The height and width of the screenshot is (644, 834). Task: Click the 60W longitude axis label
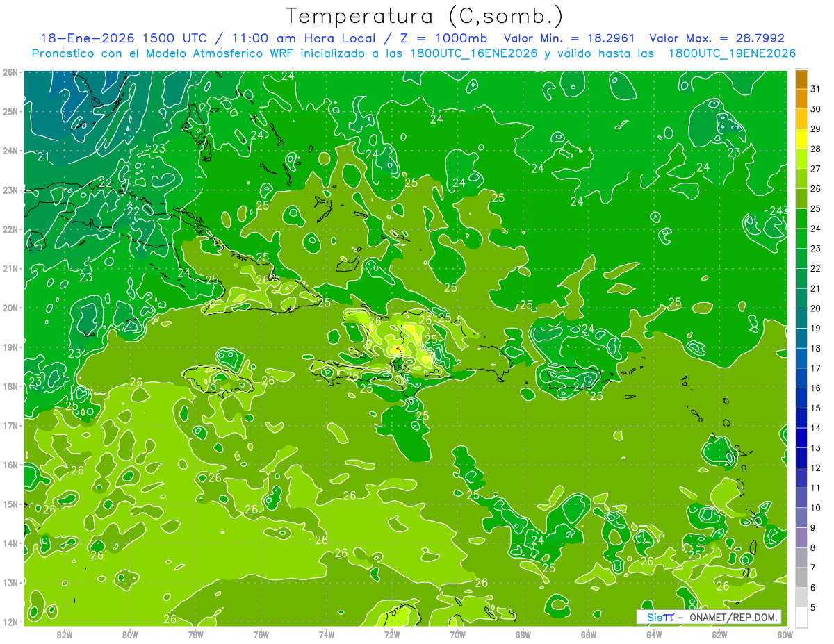point(785,634)
